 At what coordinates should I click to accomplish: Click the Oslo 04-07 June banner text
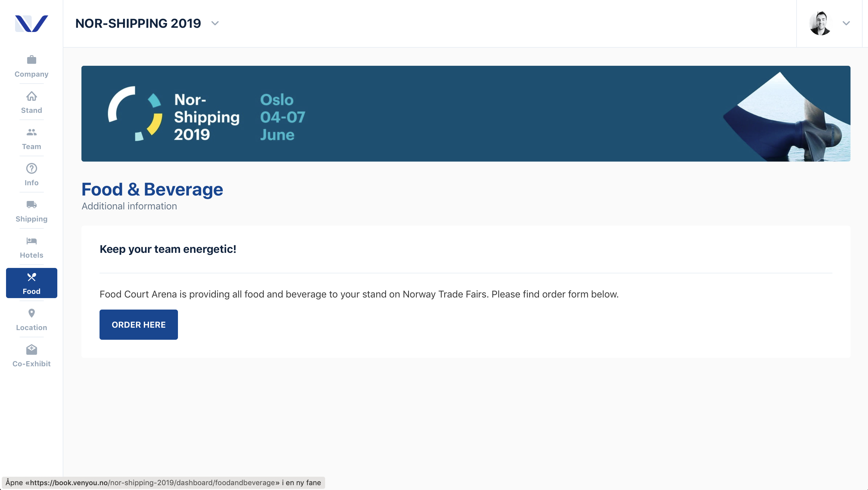click(x=282, y=117)
